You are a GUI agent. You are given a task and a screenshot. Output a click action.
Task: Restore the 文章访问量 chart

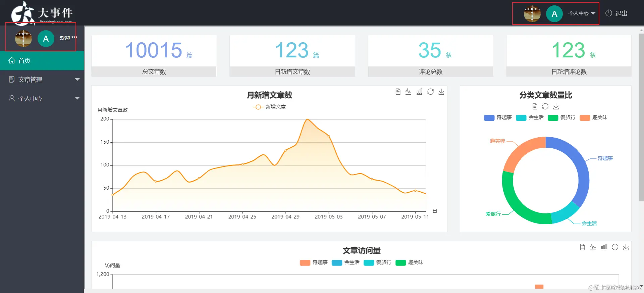(615, 247)
